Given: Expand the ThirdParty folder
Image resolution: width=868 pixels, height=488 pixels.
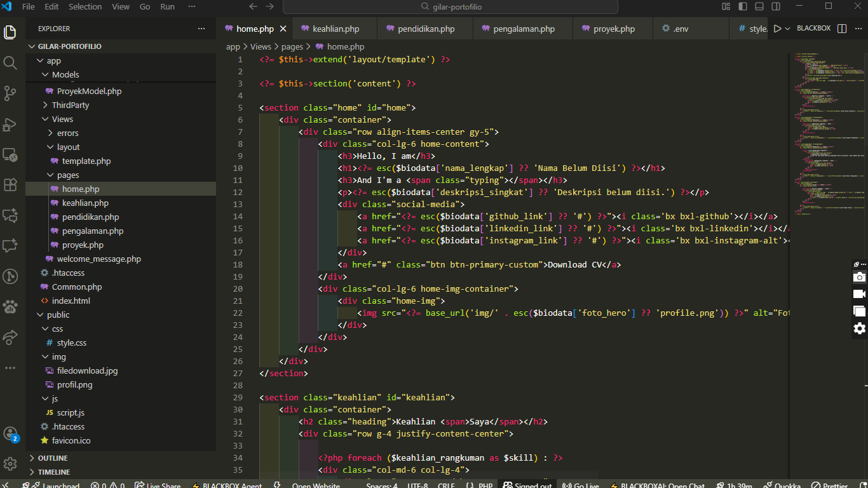Looking at the screenshot, I should click(70, 105).
